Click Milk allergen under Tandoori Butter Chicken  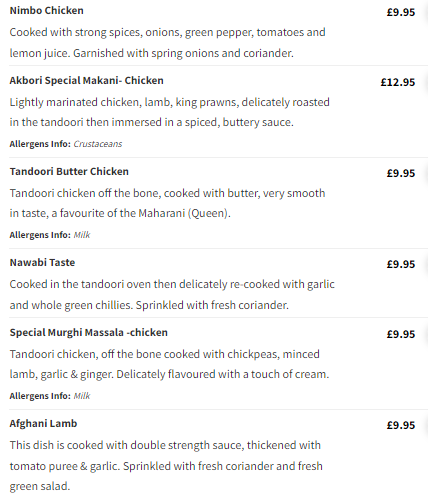pyautogui.click(x=82, y=235)
